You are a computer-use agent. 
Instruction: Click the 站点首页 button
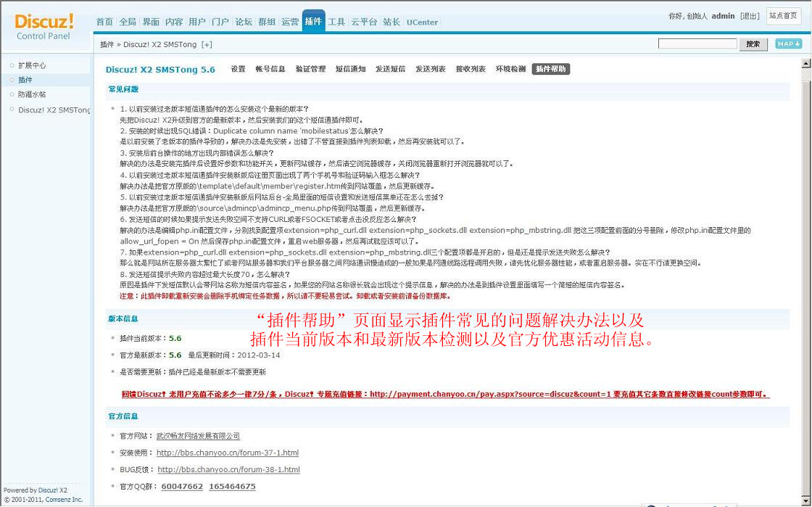click(784, 16)
